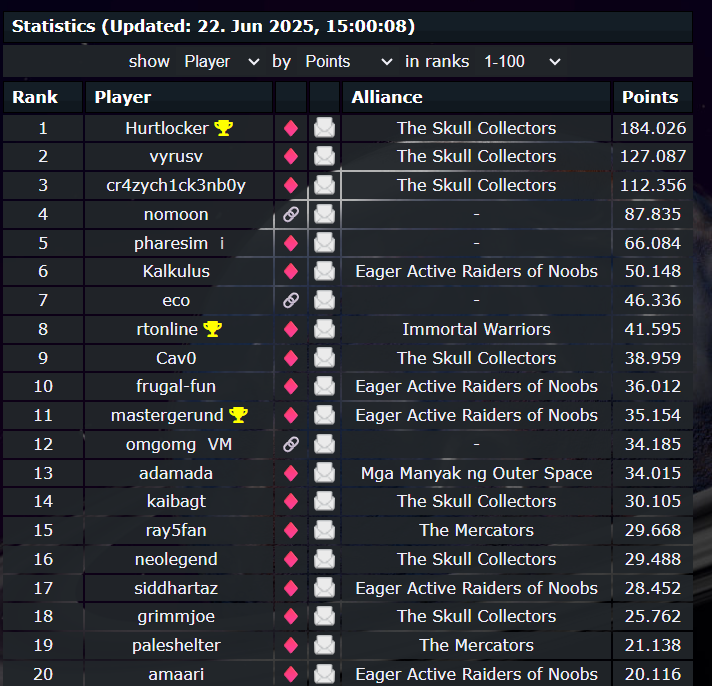Screen dimensions: 712x686
Task: Open the ranks 1-100 dropdown
Action: [x=522, y=61]
